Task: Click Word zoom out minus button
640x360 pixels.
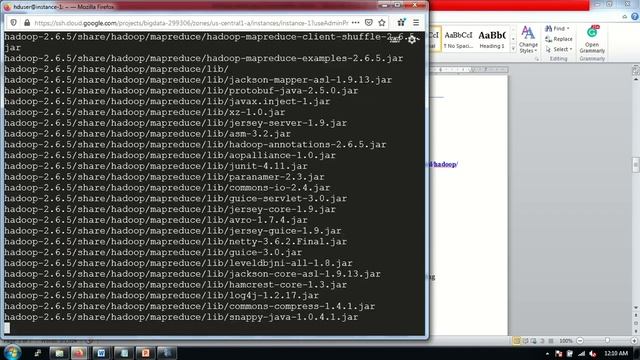Action: coord(580,340)
